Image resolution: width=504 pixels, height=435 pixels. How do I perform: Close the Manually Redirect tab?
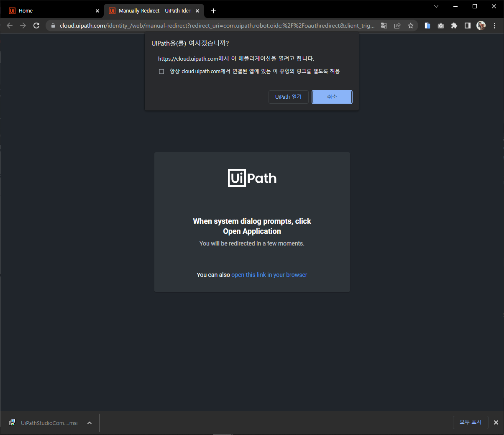[197, 11]
